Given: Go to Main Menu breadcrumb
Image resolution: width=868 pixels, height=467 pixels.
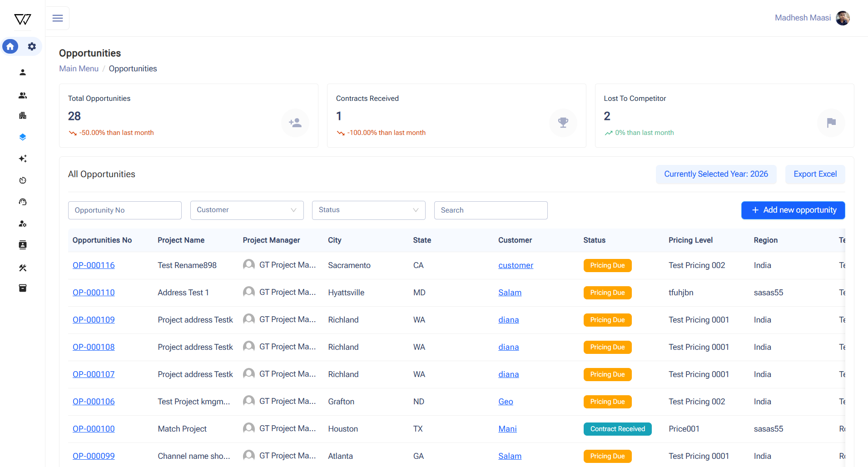Looking at the screenshot, I should (79, 69).
